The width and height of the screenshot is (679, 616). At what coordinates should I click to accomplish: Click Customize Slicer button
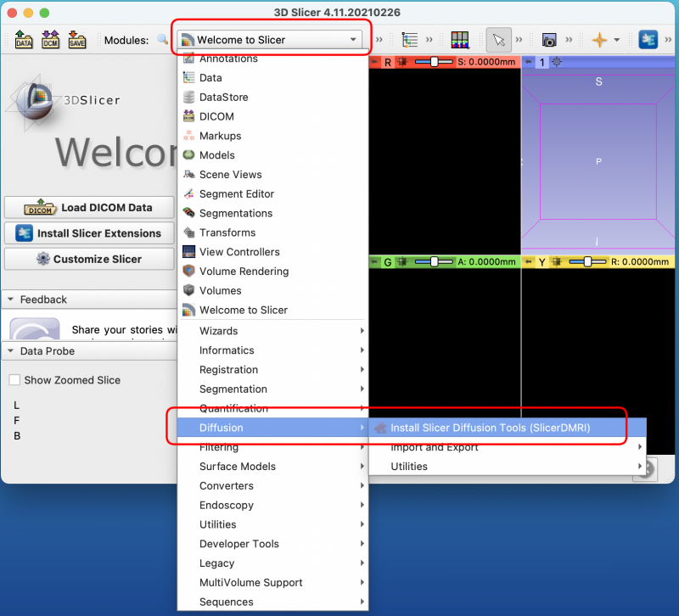(x=89, y=259)
